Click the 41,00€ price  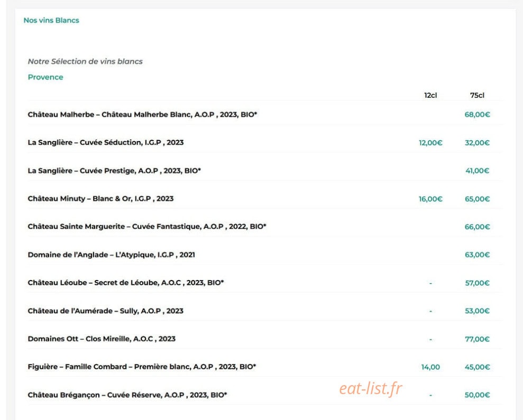click(477, 171)
